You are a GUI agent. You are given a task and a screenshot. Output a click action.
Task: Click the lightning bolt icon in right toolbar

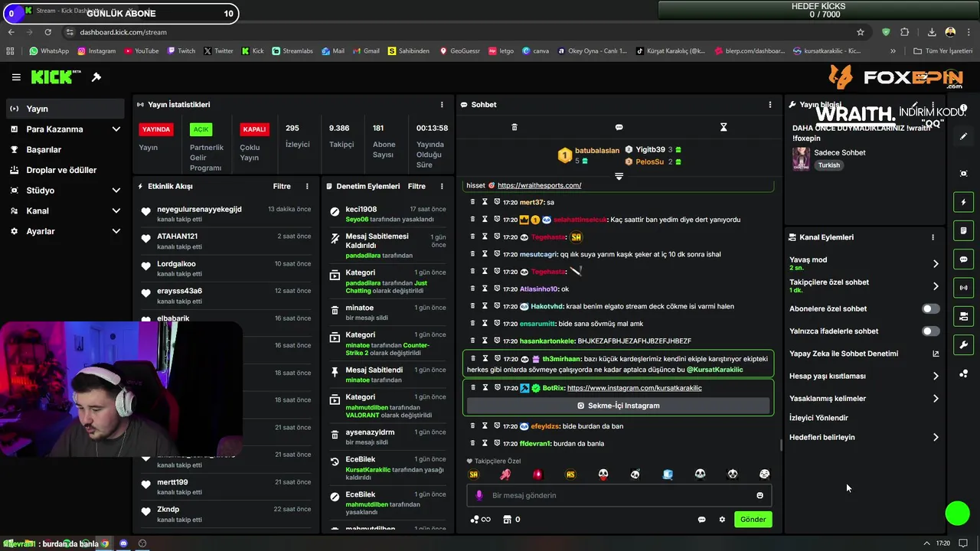point(963,203)
